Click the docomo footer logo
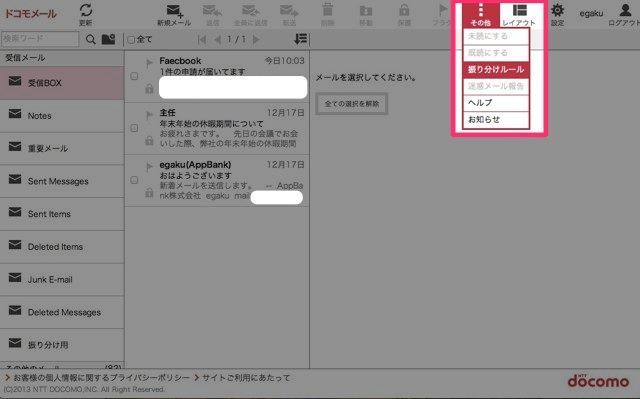The width and height of the screenshot is (640, 399). click(598, 381)
